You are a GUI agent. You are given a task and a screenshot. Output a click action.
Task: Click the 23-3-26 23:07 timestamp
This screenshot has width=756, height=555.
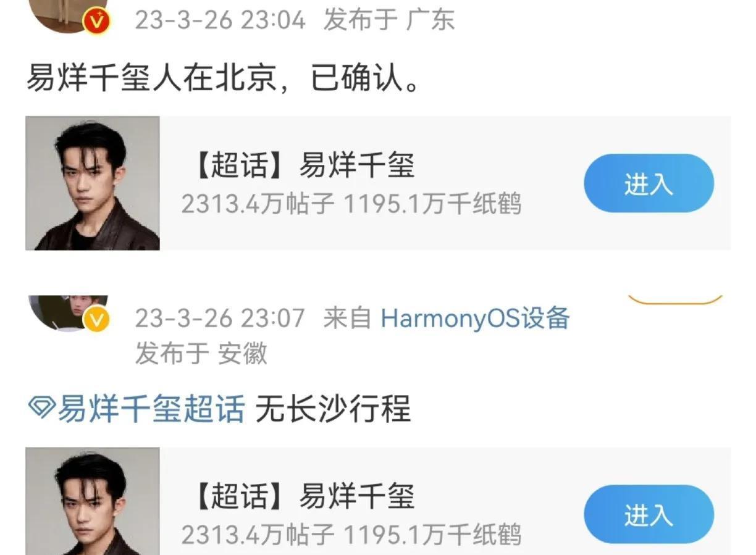pos(220,319)
